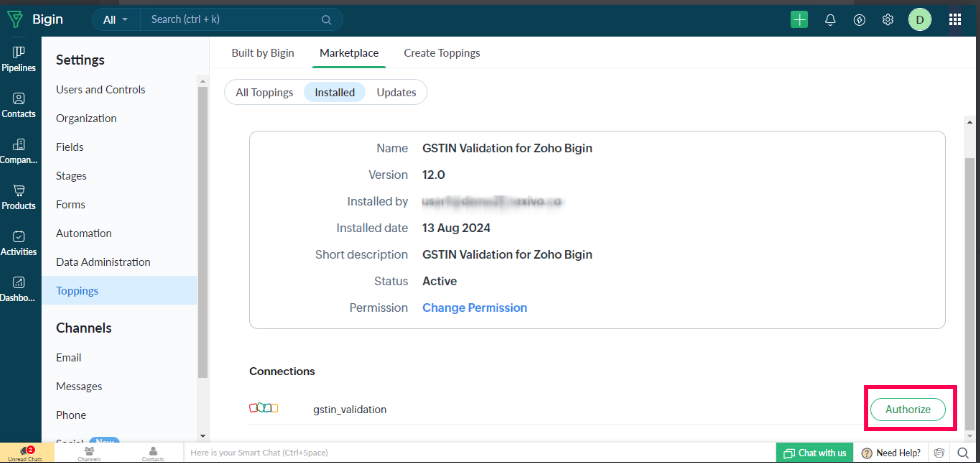Go to Contacts module in sidebar
Screen dimensions: 980x463
pyautogui.click(x=19, y=105)
